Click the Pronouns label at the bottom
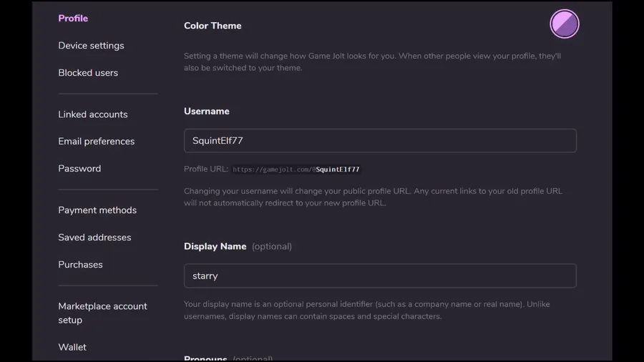644x362 pixels. (x=205, y=358)
